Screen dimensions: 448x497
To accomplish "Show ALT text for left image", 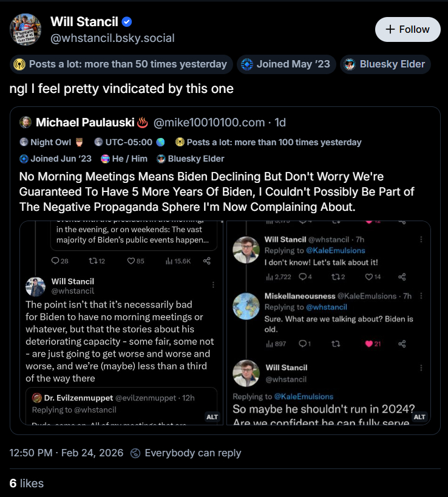I will click(212, 417).
